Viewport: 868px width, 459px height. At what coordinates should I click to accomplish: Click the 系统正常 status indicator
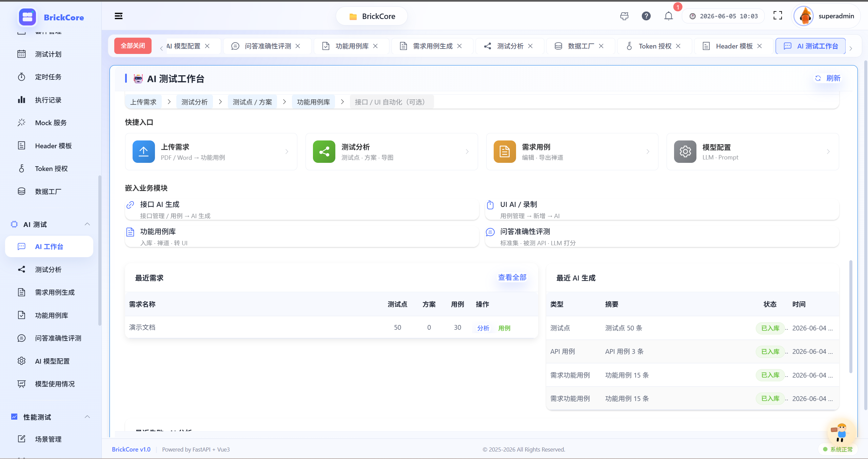tap(838, 449)
